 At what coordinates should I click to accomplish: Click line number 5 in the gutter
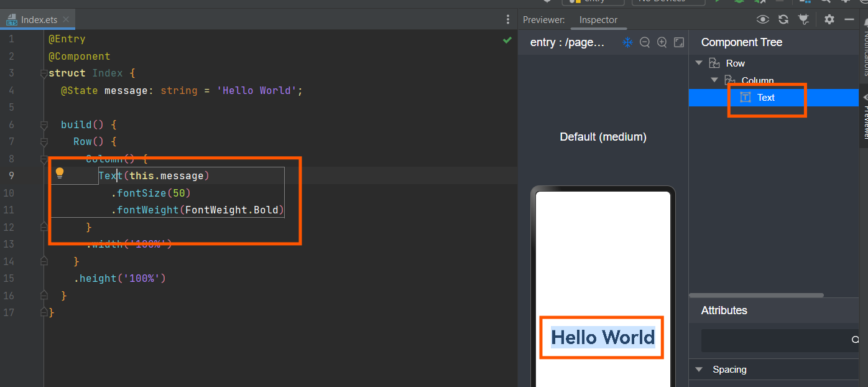pos(11,108)
